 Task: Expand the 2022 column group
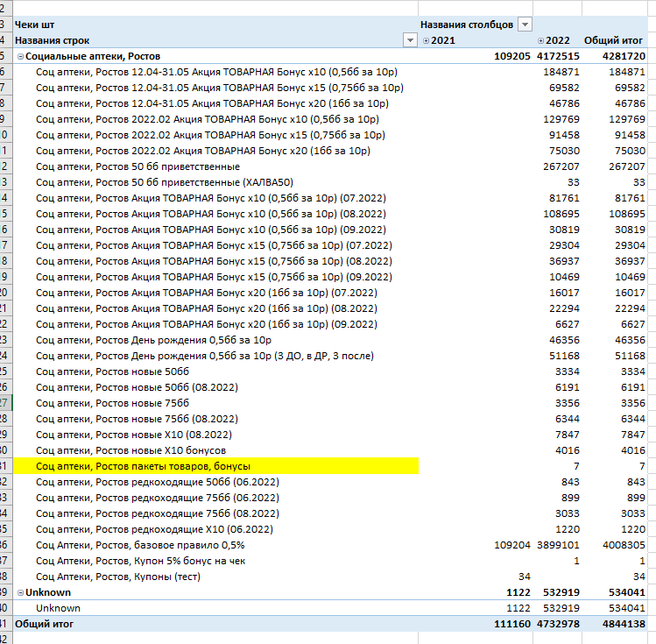coord(541,41)
